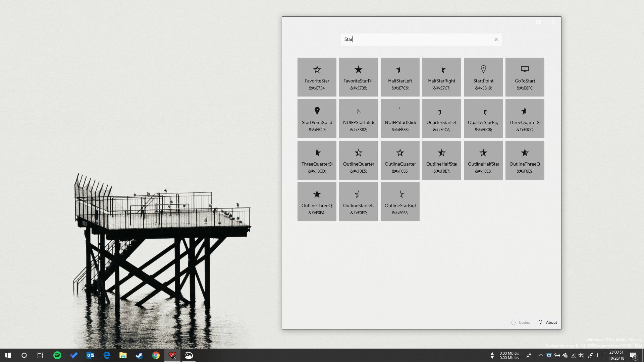Select the OutlineStarLeft icon tile
Image resolution: width=644 pixels, height=362 pixels.
point(358,201)
